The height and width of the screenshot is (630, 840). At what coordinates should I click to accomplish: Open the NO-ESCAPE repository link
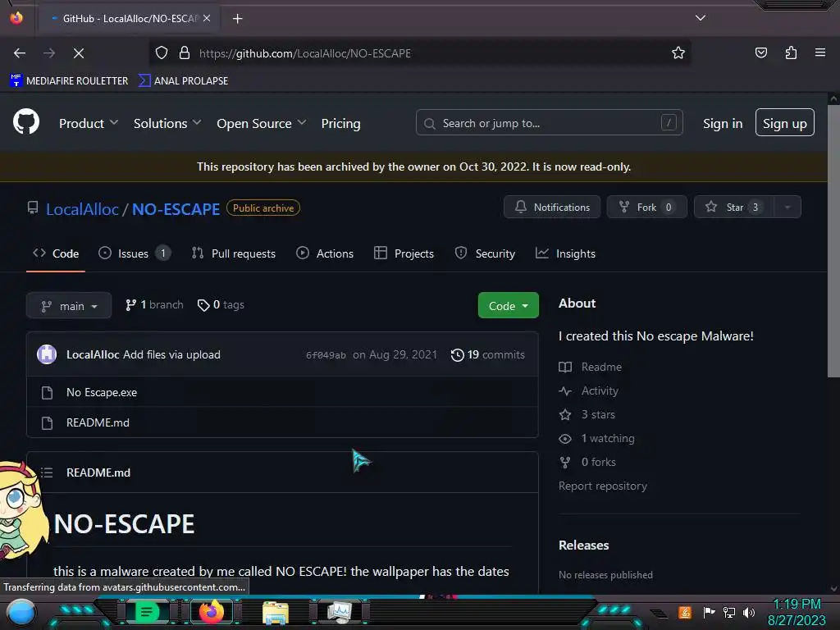click(176, 209)
